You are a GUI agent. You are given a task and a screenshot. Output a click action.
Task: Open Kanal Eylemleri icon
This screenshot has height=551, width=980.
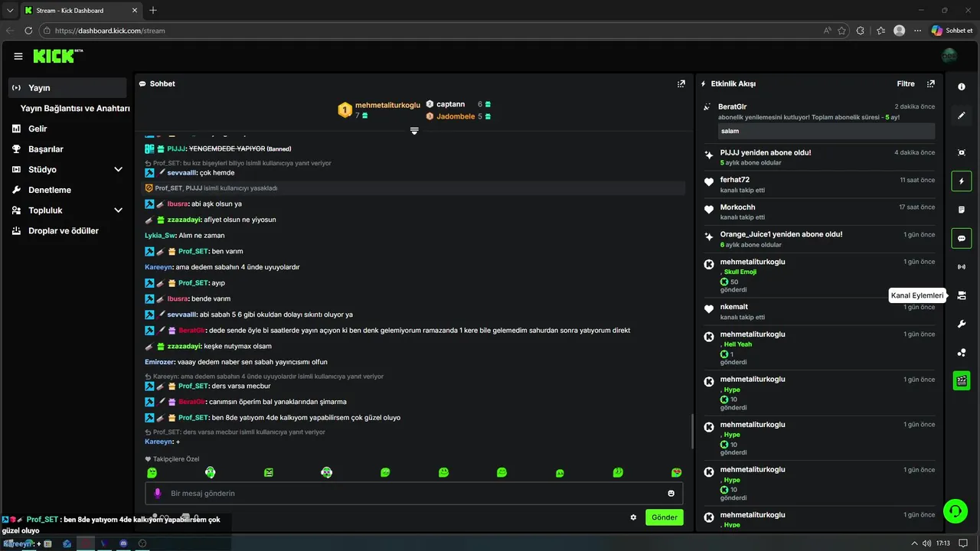tap(962, 295)
